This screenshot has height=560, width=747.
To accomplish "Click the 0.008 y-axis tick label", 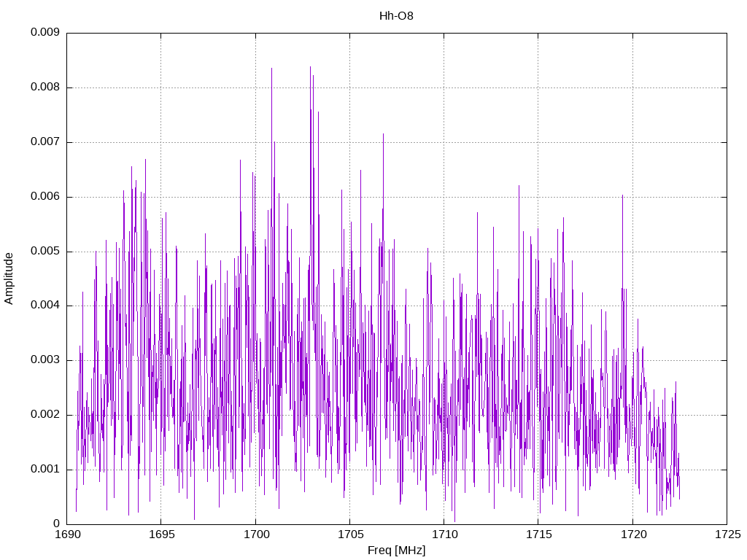I will (x=45, y=87).
